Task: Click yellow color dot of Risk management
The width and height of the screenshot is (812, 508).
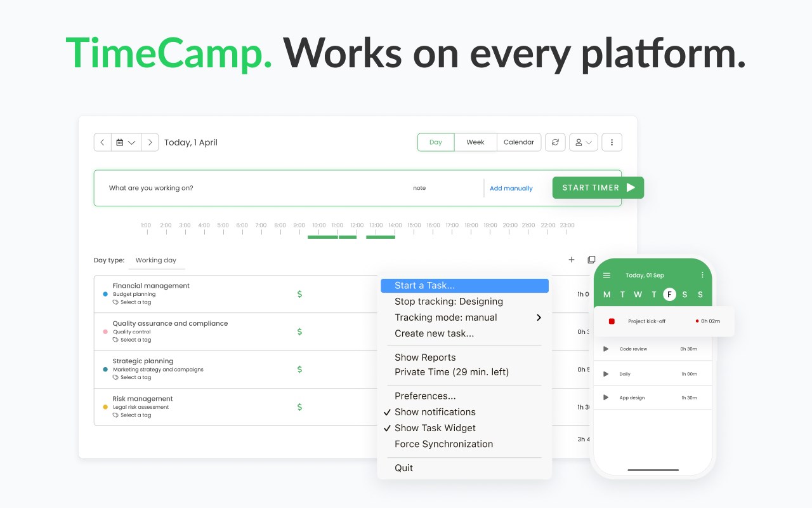Action: (x=105, y=407)
